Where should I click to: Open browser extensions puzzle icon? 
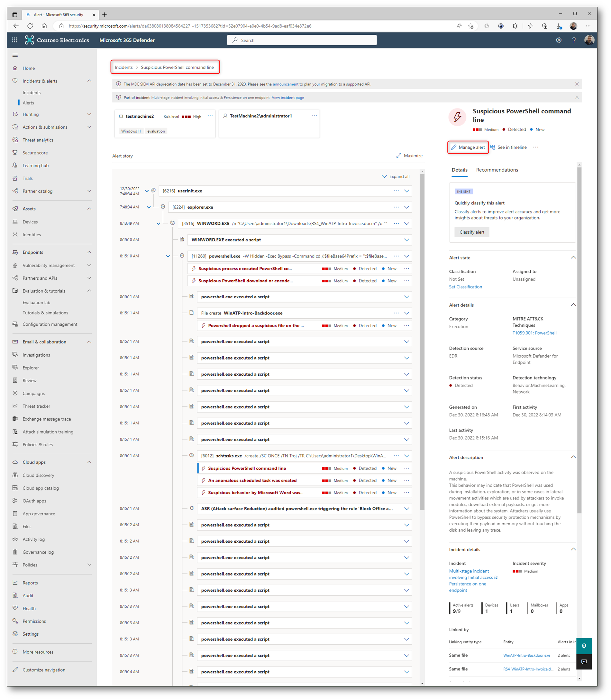pos(515,26)
